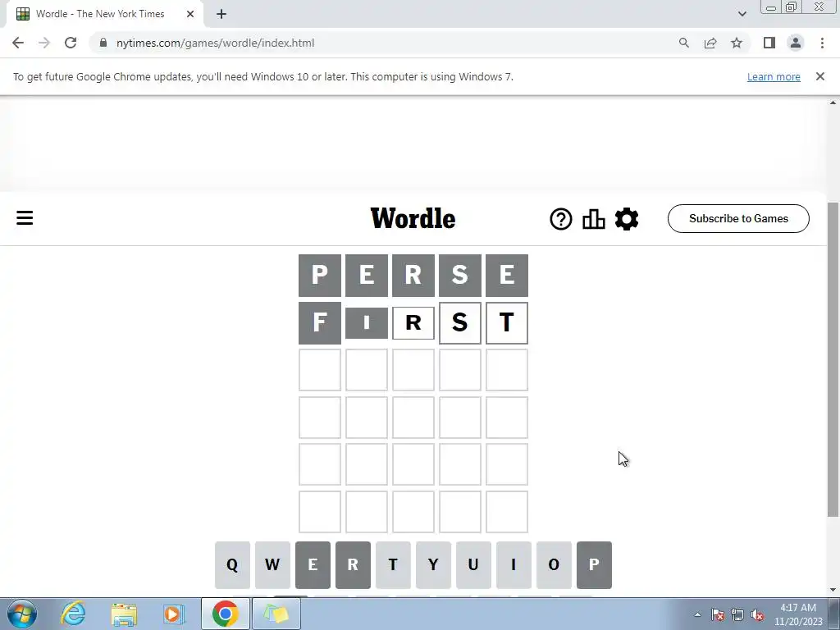Open the sticky notes taskbar icon
Viewport: 840px width, 630px height.
[x=276, y=614]
